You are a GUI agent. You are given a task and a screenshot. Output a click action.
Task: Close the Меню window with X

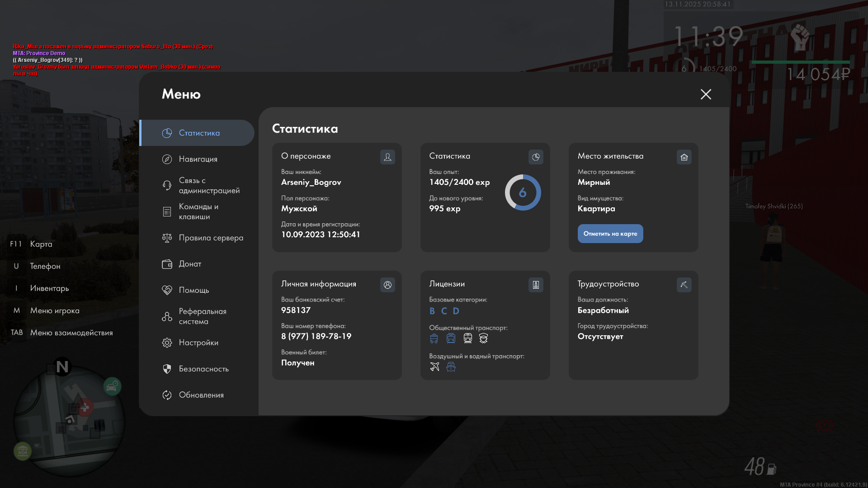[x=706, y=94]
